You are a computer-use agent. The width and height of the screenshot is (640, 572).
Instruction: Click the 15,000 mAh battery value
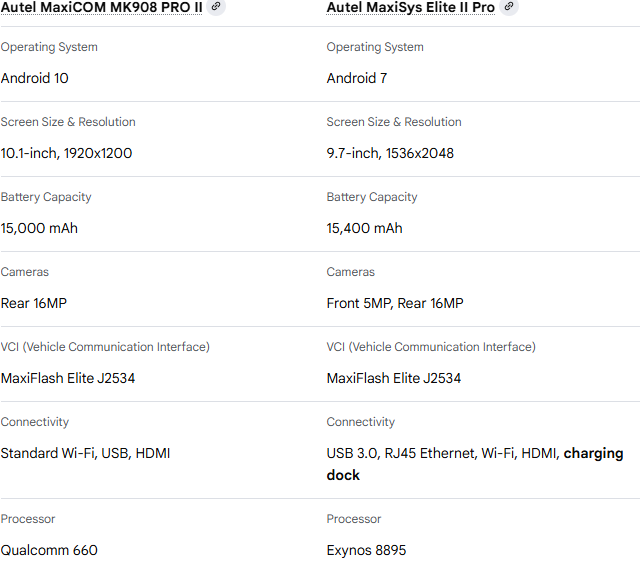[x=39, y=228]
